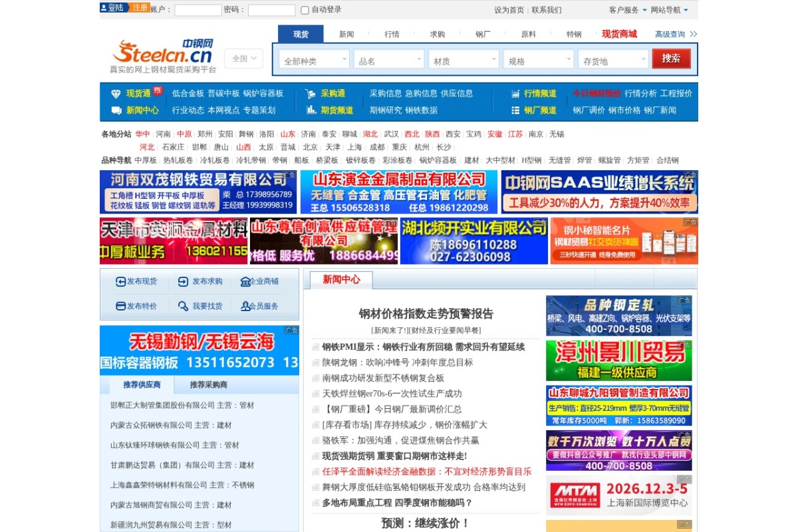The image size is (798, 532).
Task: Click the diamond icon beside 现货通
Action: tap(116, 94)
